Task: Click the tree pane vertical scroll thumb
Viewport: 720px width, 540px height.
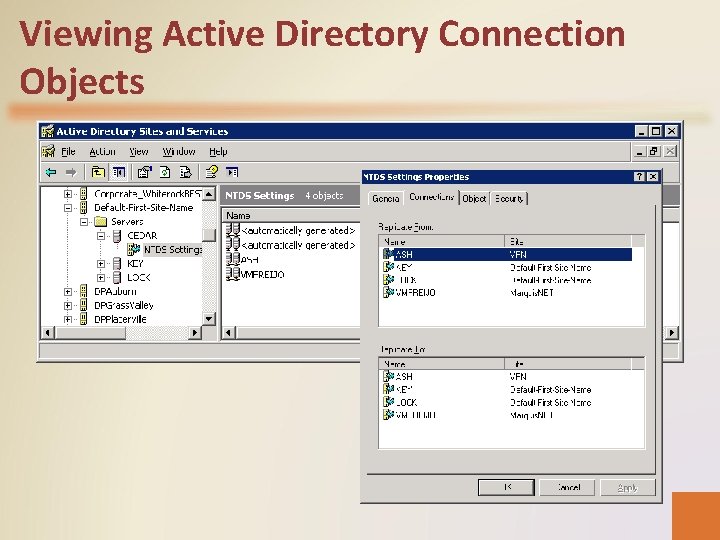Action: (209, 235)
